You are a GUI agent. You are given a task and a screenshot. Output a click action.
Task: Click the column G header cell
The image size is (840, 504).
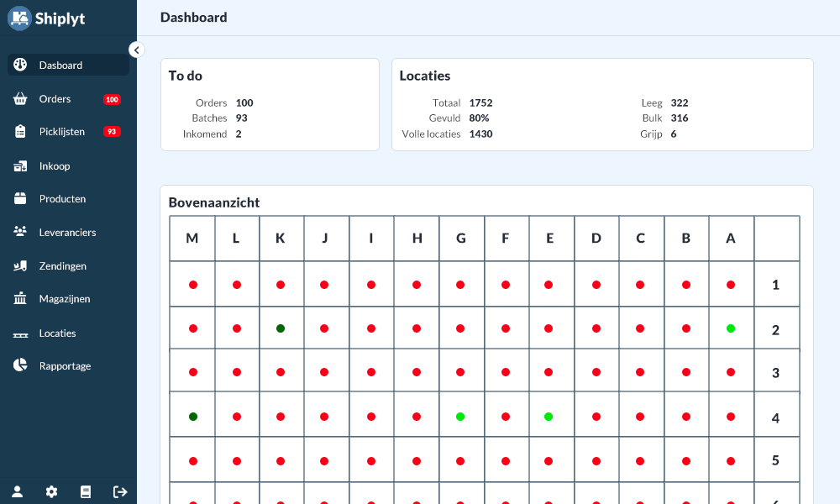[461, 239]
